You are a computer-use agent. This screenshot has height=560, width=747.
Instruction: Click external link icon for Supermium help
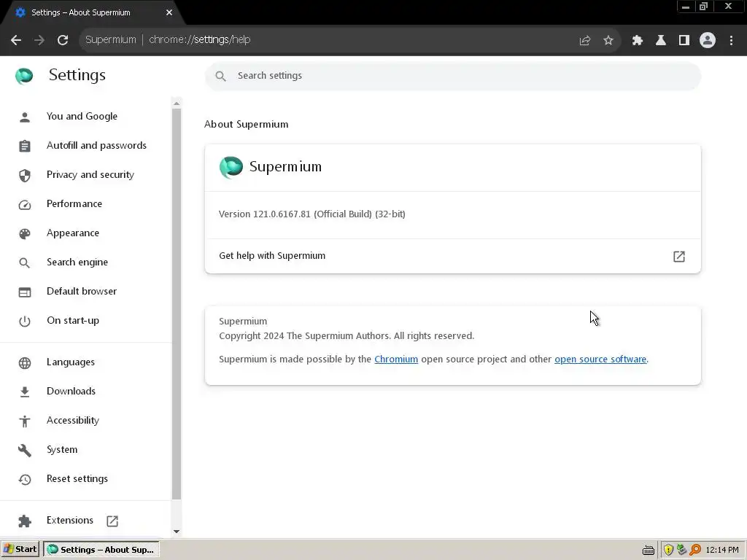point(679,257)
